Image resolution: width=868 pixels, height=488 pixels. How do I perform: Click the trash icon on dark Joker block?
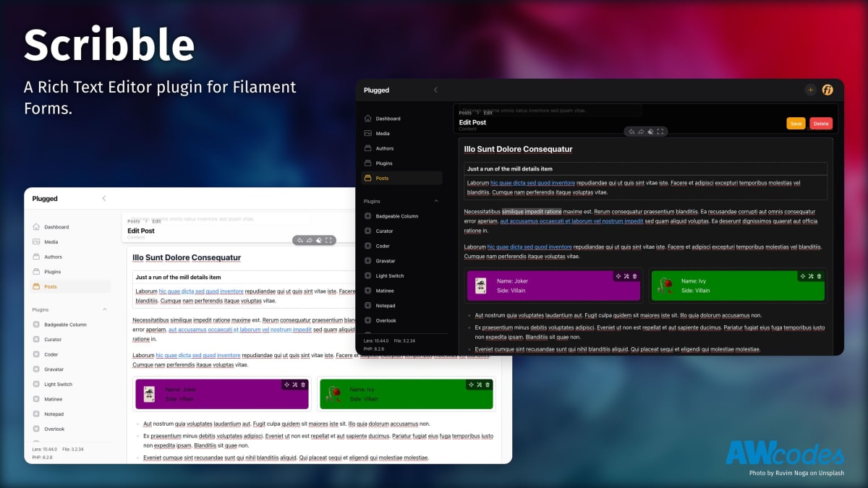[635, 276]
